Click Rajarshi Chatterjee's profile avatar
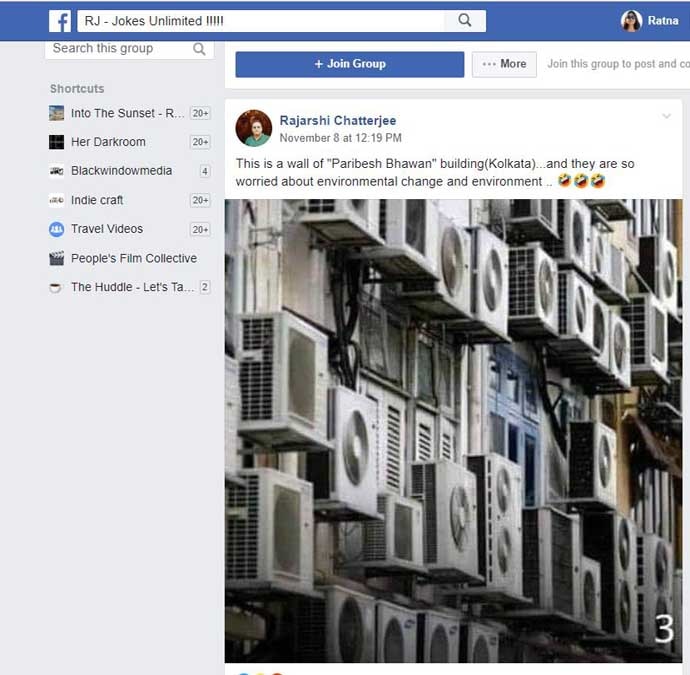The height and width of the screenshot is (675, 690). (254, 128)
